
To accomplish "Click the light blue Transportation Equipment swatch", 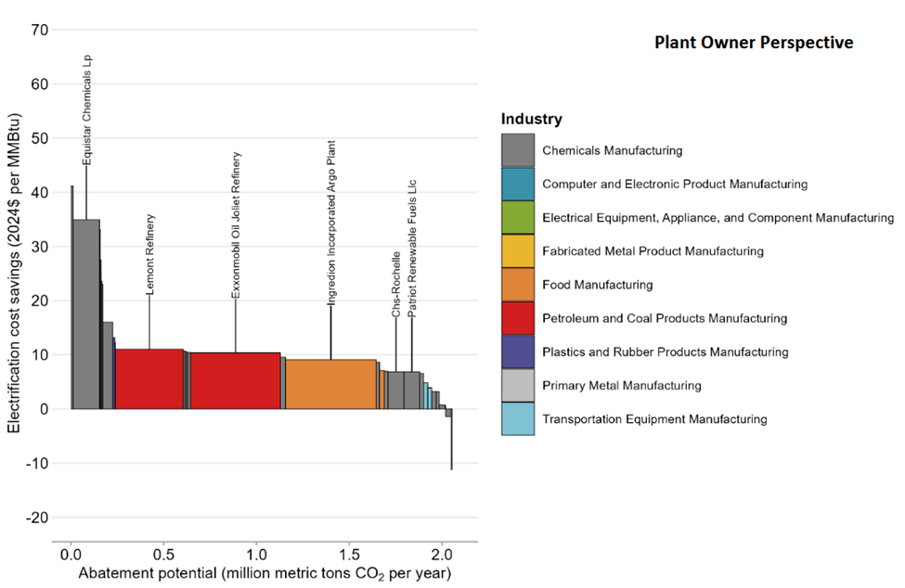I will point(517,418).
